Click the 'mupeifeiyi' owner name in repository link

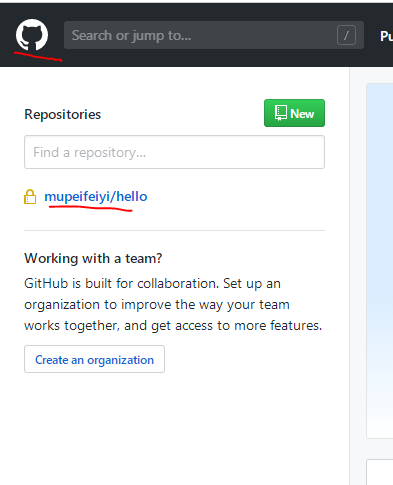tap(77, 197)
